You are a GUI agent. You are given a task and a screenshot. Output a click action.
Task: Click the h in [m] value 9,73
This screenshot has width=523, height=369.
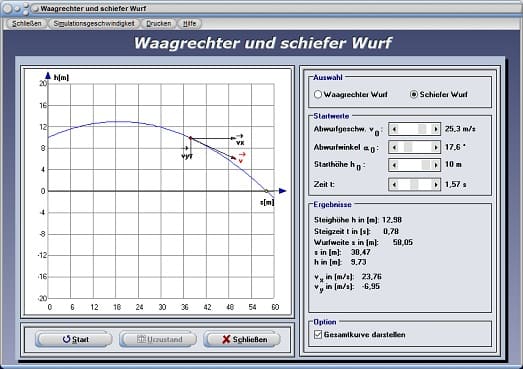359,262
